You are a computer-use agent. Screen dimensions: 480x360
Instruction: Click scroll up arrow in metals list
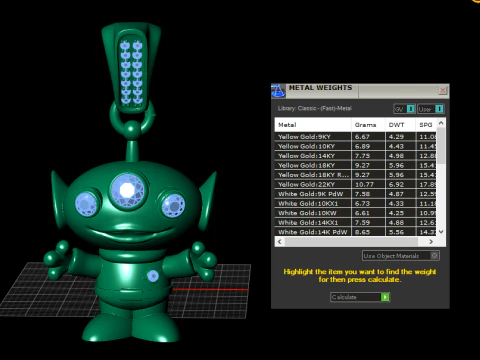point(441,123)
